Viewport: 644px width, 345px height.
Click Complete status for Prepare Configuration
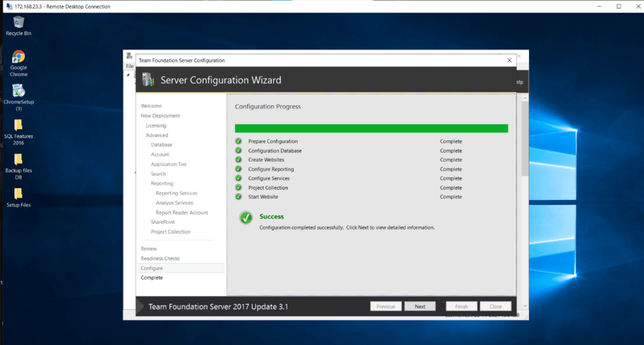451,141
